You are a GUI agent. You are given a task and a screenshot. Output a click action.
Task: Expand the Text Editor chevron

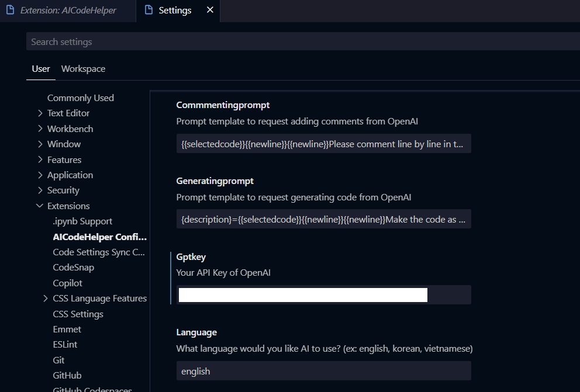point(40,113)
